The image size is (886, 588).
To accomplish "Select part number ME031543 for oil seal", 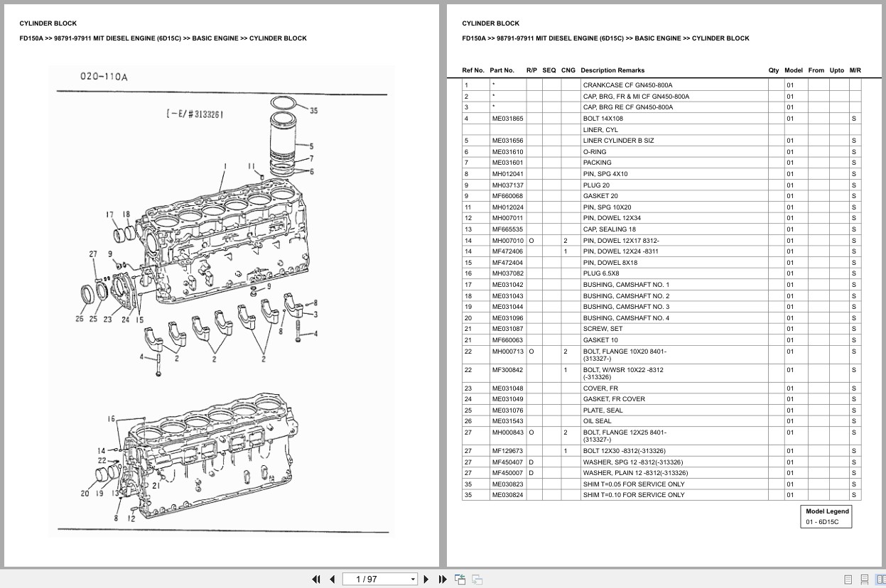I will point(507,421).
